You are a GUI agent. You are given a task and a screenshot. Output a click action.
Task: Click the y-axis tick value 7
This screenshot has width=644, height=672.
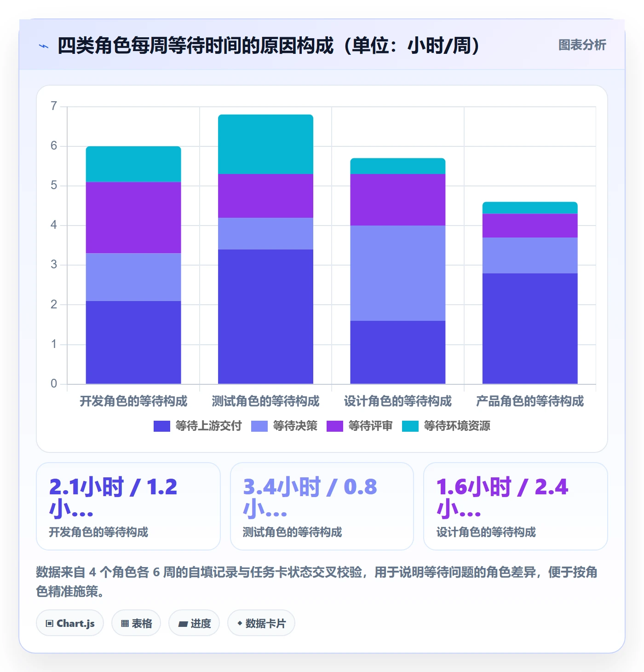tap(54, 106)
